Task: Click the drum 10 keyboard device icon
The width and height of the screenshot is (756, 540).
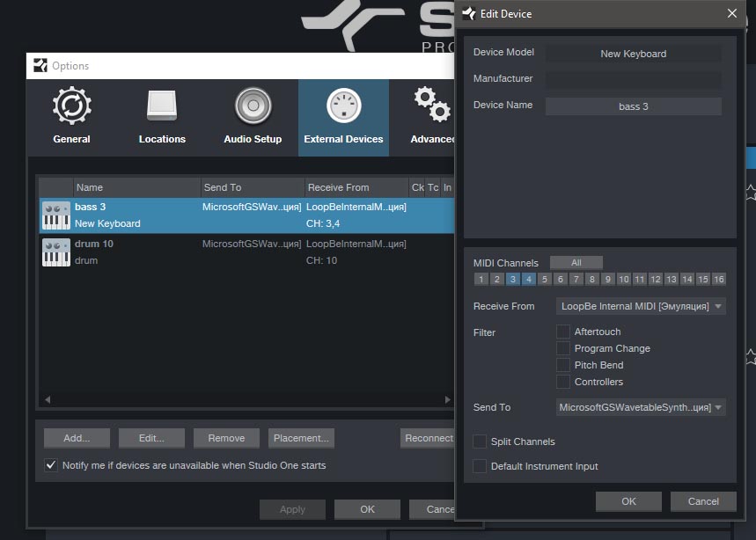Action: click(56, 252)
